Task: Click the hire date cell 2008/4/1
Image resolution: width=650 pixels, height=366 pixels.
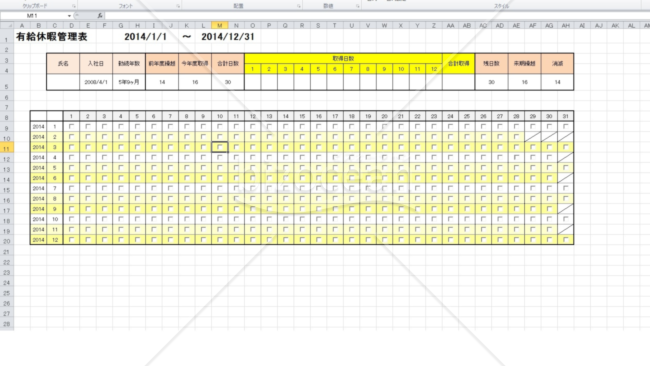Action: (96, 82)
